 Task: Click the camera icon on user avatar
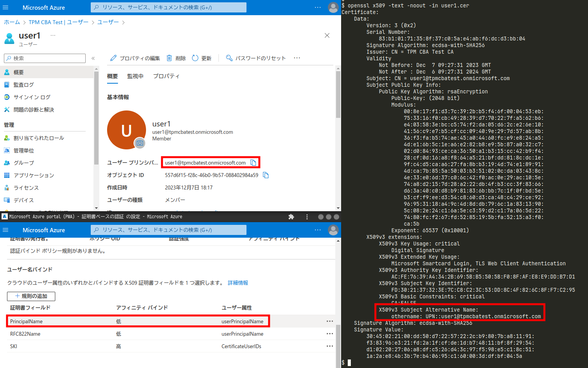click(140, 143)
